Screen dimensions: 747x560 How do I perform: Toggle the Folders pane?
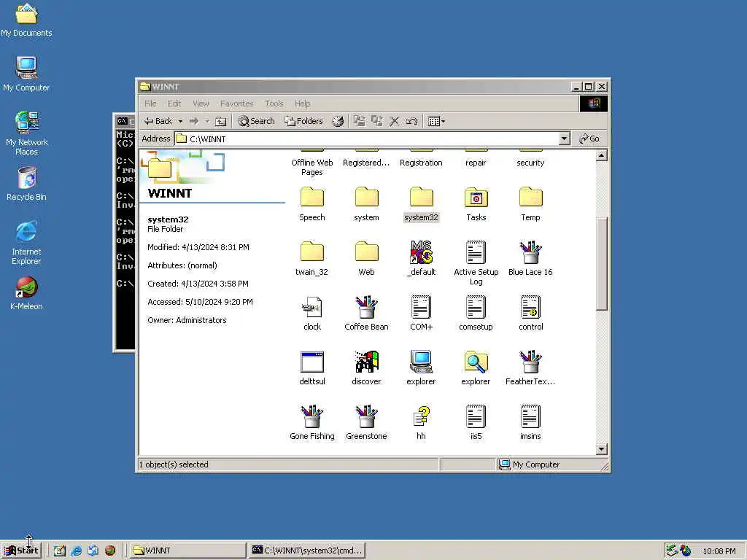pos(304,121)
